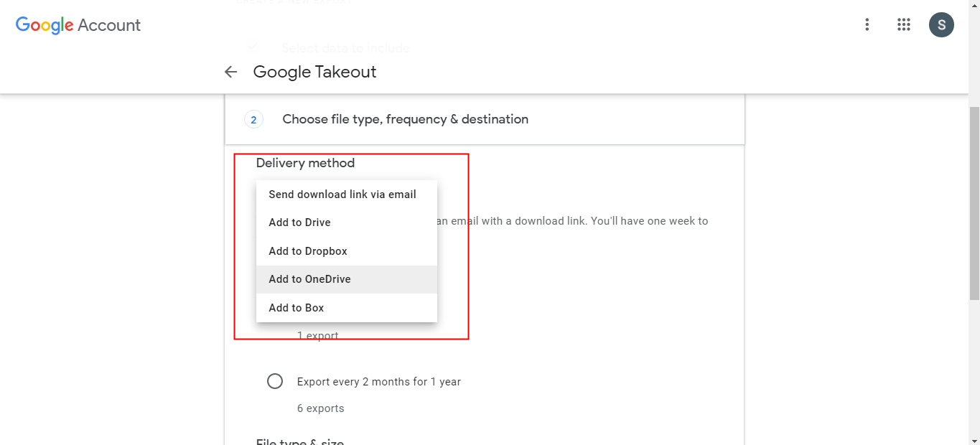Select Add to Drive option
980x445 pixels.
click(x=299, y=222)
